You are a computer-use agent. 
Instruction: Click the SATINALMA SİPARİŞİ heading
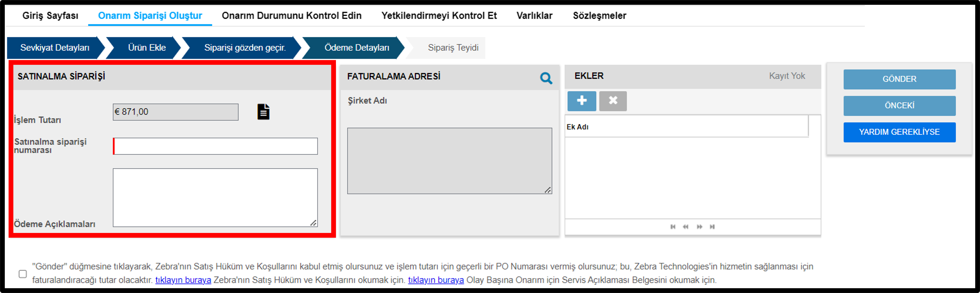tap(61, 76)
